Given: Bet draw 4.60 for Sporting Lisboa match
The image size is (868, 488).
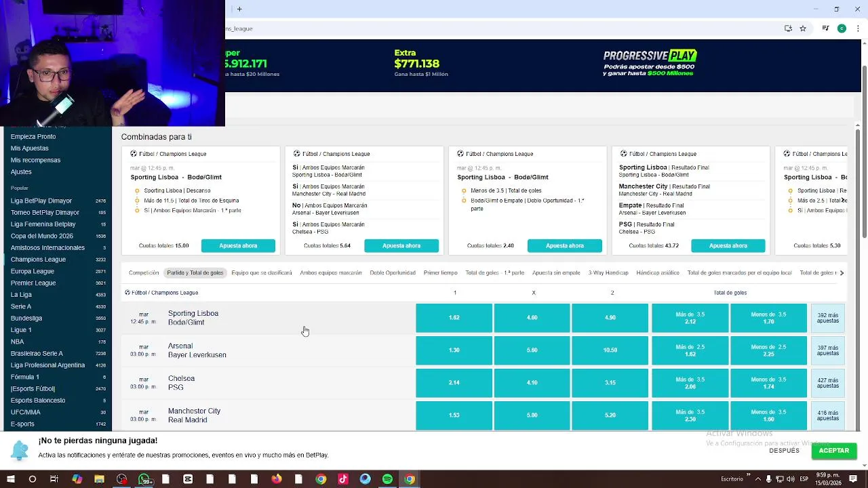Looking at the screenshot, I should (532, 318).
